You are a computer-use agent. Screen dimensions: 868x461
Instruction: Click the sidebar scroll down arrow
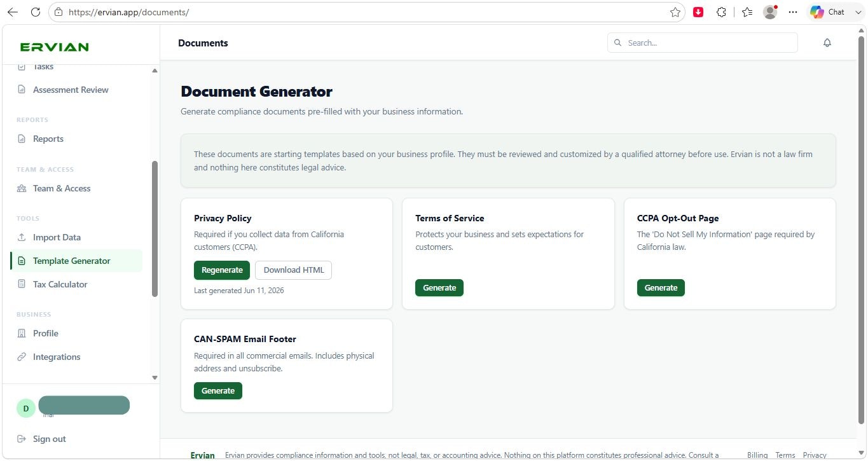(155, 378)
